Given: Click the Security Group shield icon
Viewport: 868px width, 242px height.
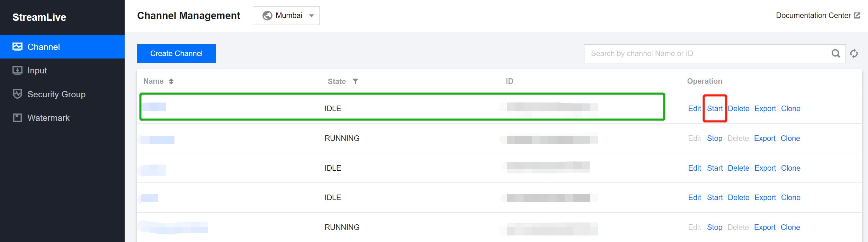Looking at the screenshot, I should (x=17, y=94).
